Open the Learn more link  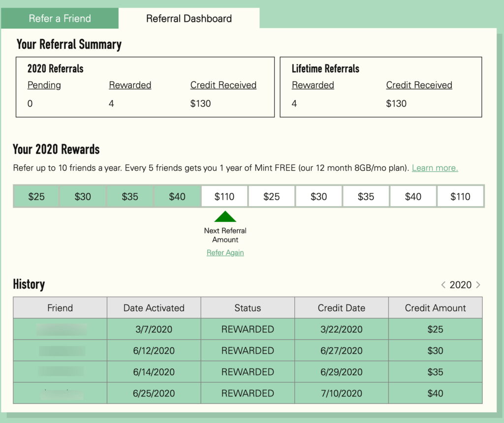tap(434, 168)
